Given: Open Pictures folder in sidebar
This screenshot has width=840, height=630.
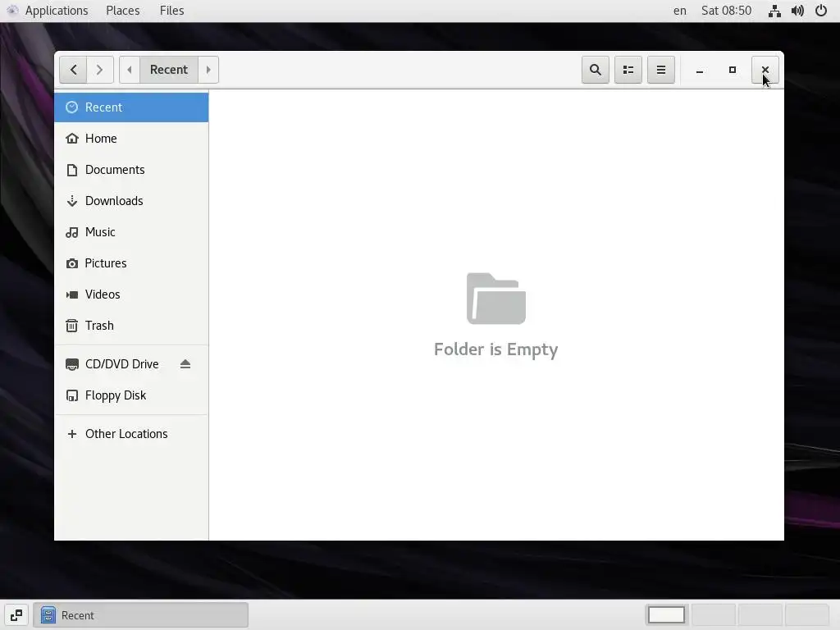Looking at the screenshot, I should pos(131,263).
